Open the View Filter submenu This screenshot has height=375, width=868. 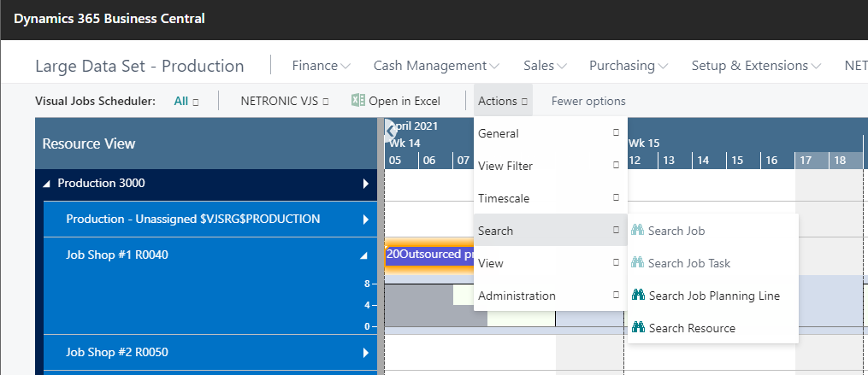[x=550, y=166]
